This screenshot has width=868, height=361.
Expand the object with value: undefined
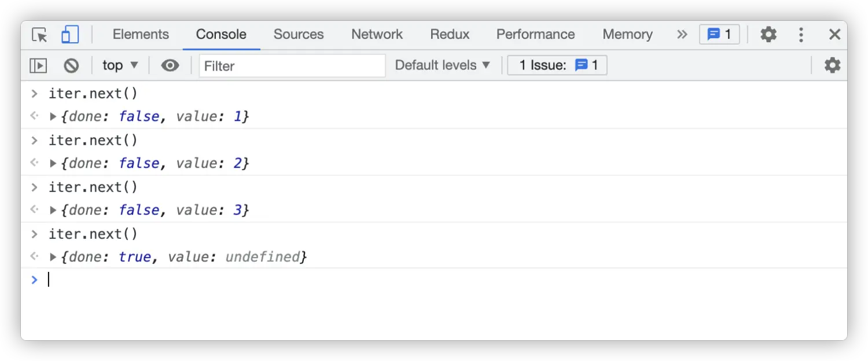click(53, 257)
